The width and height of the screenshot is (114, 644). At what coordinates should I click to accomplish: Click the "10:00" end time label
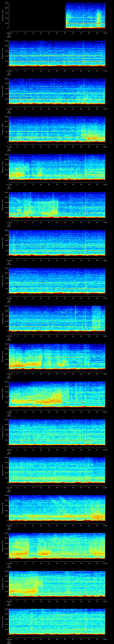[x=105, y=33]
